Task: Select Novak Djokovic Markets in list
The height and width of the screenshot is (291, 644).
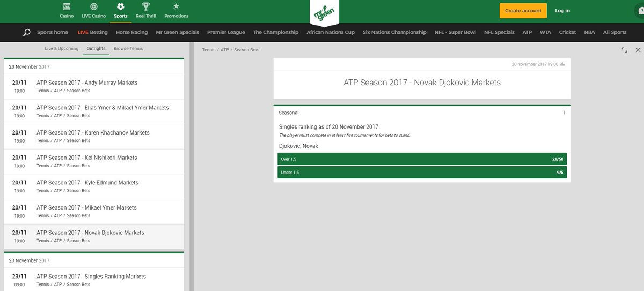Action: (x=94, y=236)
